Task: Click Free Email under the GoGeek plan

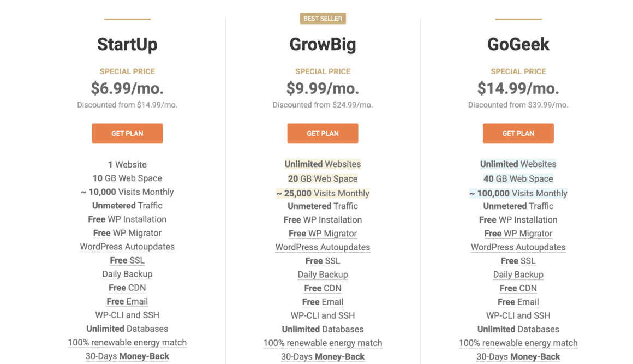Action: pos(518,301)
